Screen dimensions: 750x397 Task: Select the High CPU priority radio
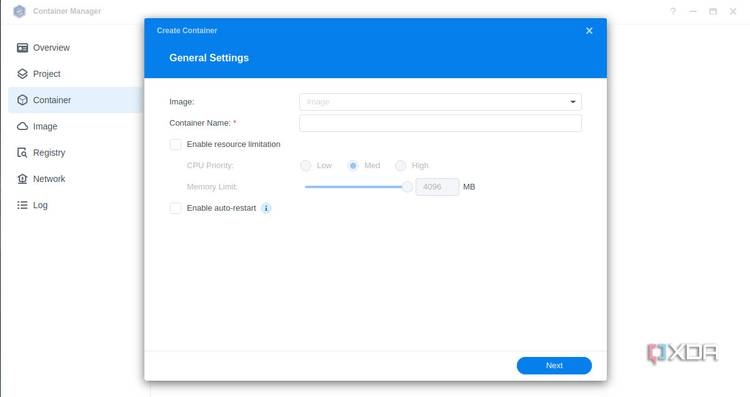click(400, 165)
